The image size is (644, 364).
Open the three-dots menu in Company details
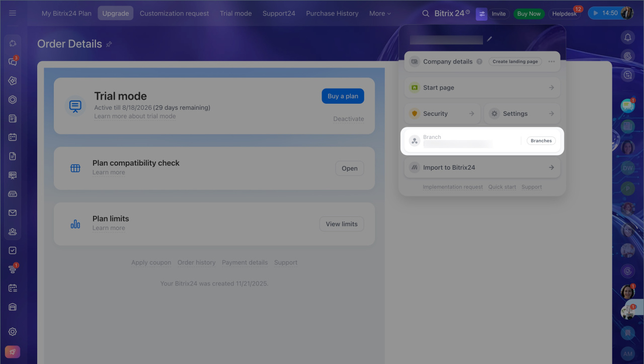(x=551, y=61)
